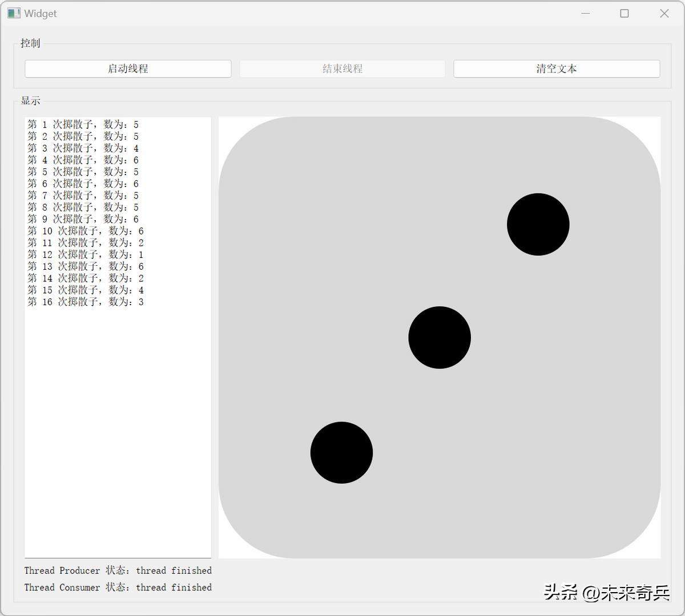Select log line '第 15 次掷骰子，数为：4'
This screenshot has height=616, width=685.
point(86,290)
